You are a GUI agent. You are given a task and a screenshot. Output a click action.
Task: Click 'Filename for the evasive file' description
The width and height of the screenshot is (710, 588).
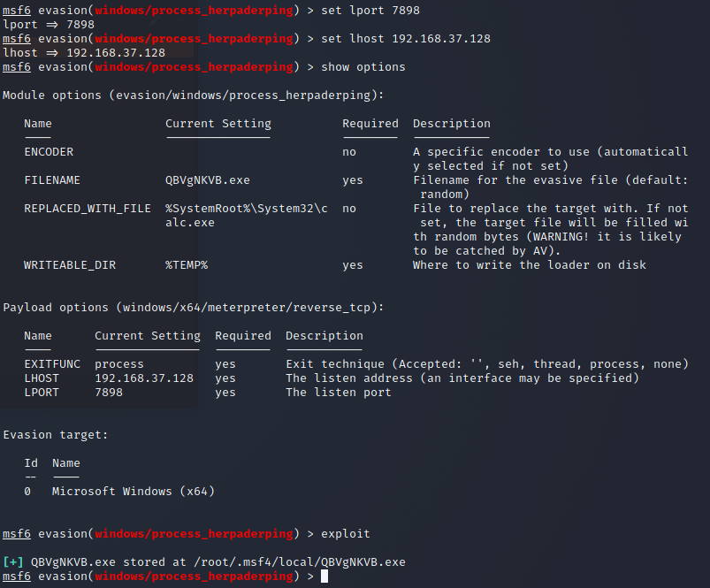click(x=551, y=187)
